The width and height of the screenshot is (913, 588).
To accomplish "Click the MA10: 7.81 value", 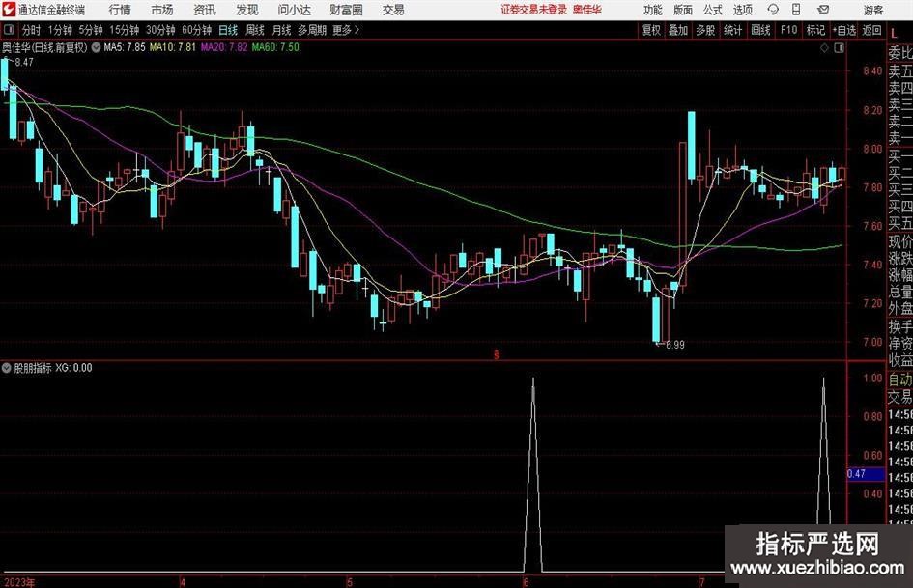I will tap(173, 47).
